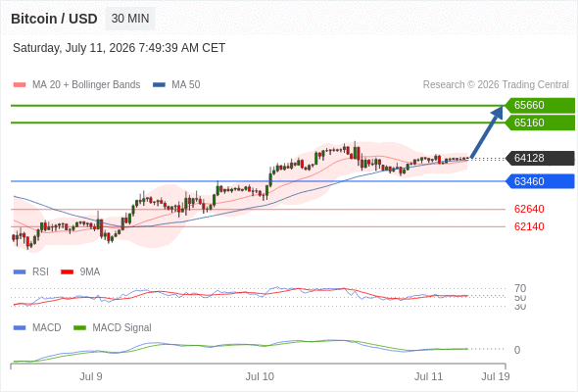Image resolution: width=578 pixels, height=392 pixels.
Task: Click the MACD Signal green legend marker
Action: [x=79, y=328]
